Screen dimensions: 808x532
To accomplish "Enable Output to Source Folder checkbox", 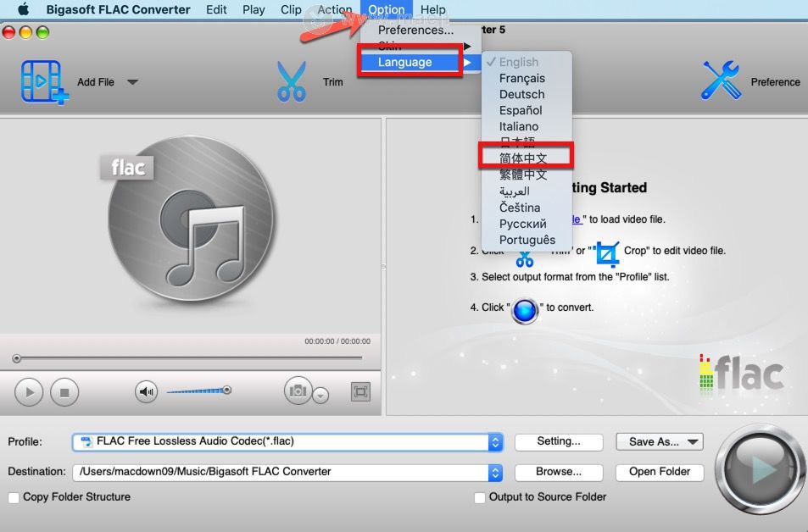I will tap(480, 497).
